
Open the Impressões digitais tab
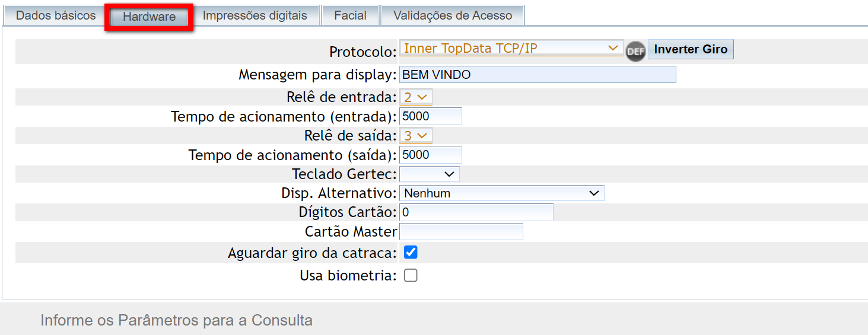click(255, 15)
